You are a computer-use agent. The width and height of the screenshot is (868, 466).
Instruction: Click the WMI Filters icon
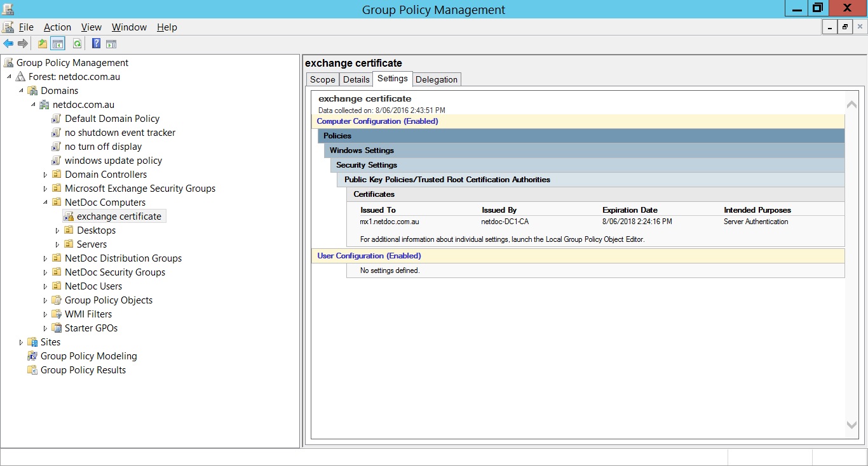57,314
